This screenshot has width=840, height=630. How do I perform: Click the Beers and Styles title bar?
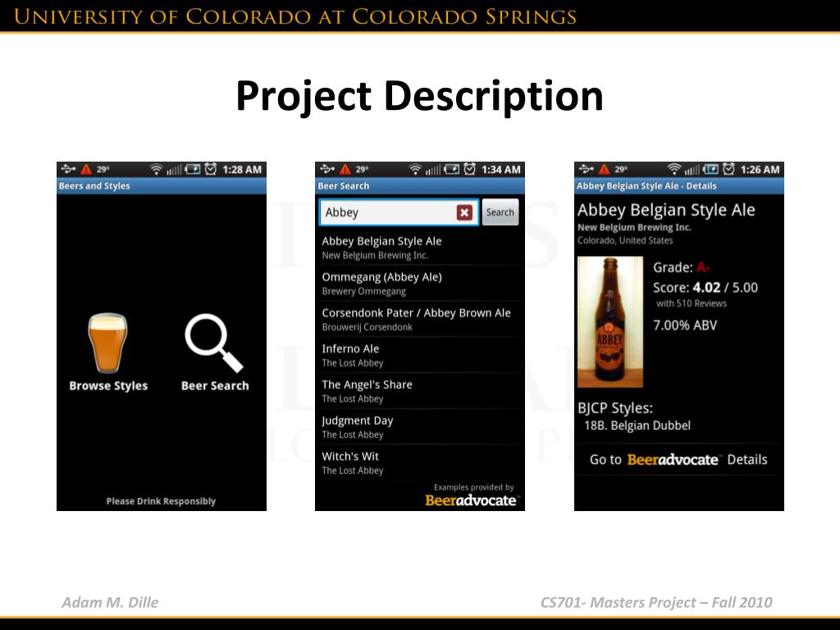pyautogui.click(x=162, y=186)
